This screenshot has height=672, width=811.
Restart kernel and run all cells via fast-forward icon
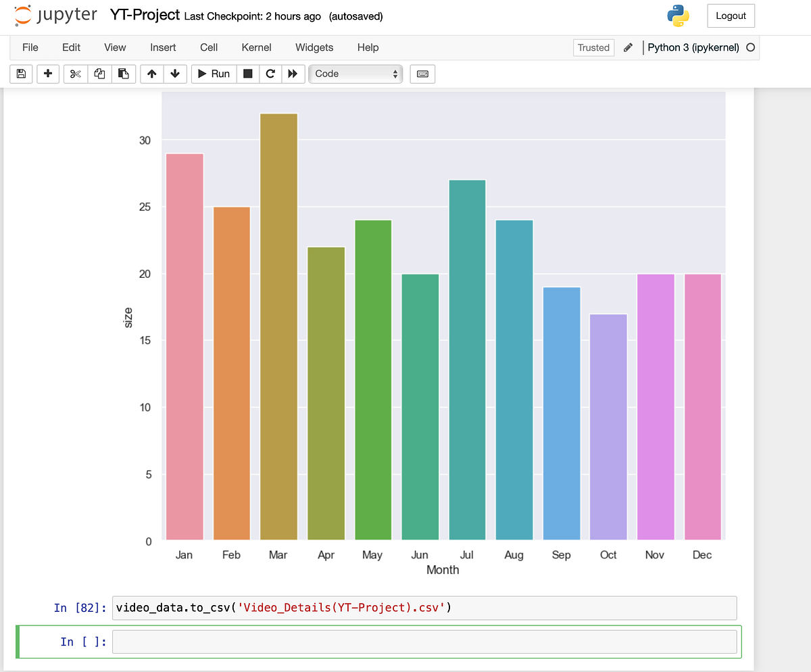(x=293, y=74)
